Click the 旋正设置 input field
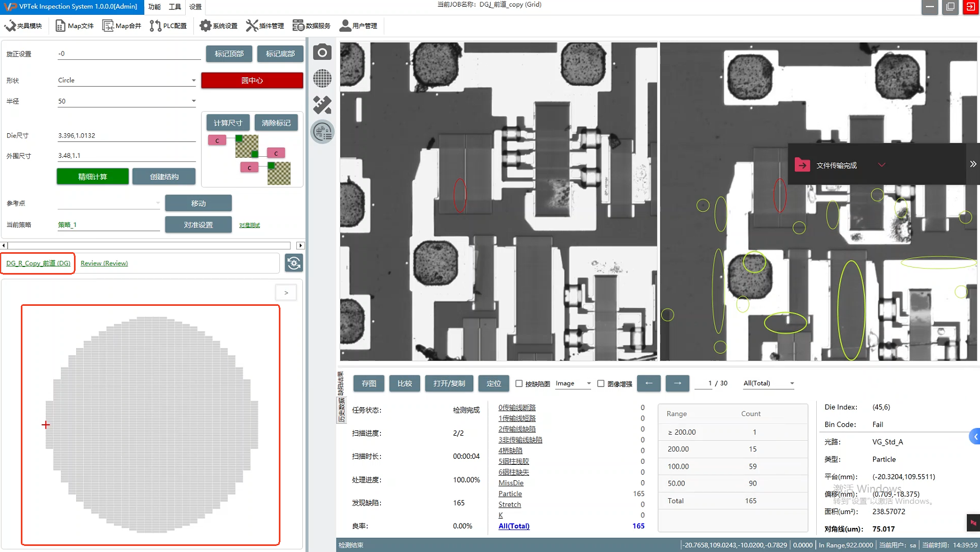The height and width of the screenshot is (552, 980). point(129,54)
